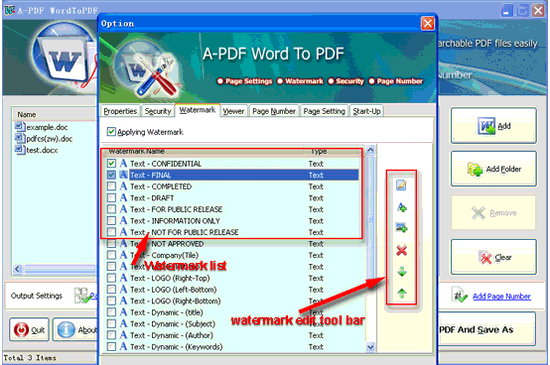
Task: Click the Add Page Number icon in main window
Action: tap(460, 296)
